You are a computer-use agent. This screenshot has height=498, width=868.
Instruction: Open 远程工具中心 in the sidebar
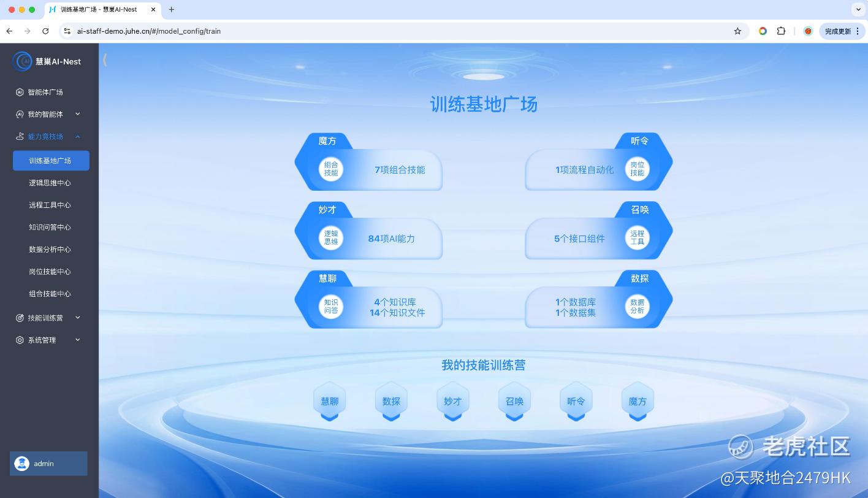tap(51, 205)
